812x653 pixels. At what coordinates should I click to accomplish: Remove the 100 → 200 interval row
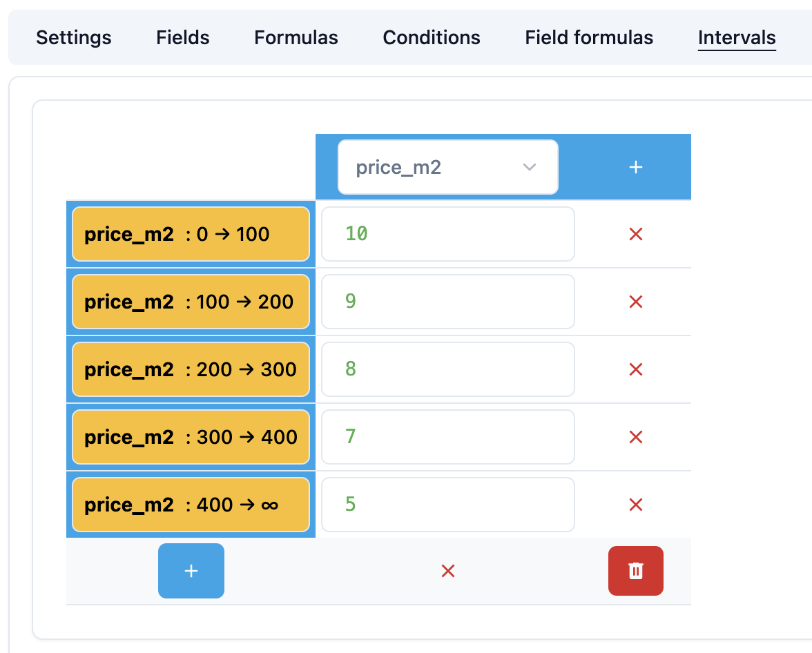636,302
